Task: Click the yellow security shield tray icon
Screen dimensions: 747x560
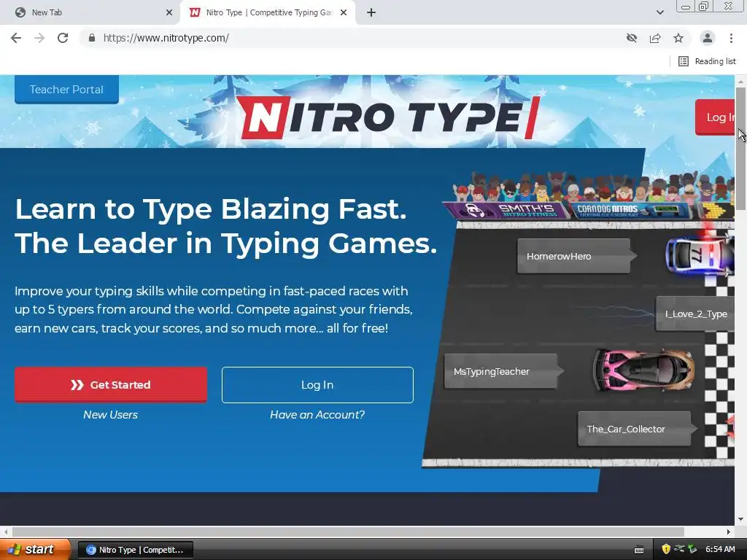Action: (666, 550)
